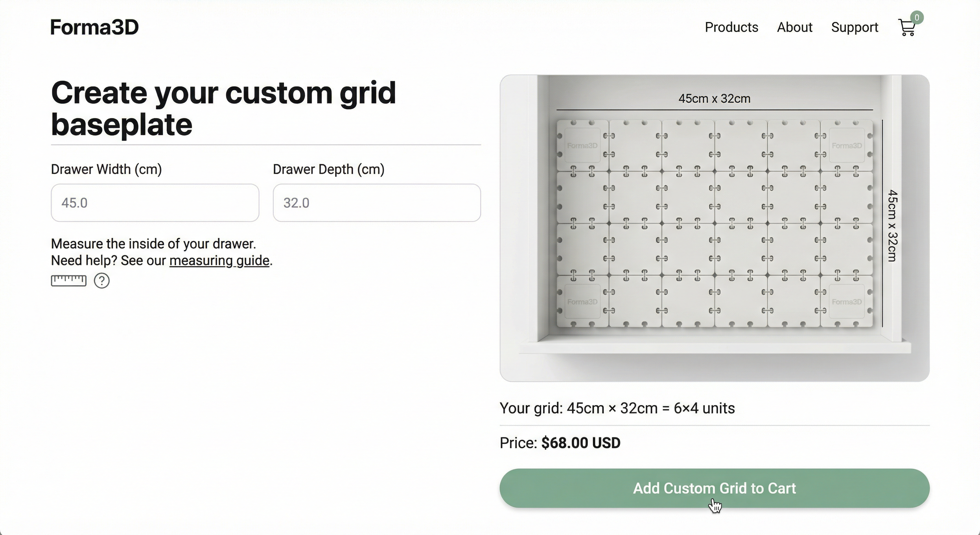The height and width of the screenshot is (535, 980).
Task: Select the Drawer Width input field
Action: point(155,203)
